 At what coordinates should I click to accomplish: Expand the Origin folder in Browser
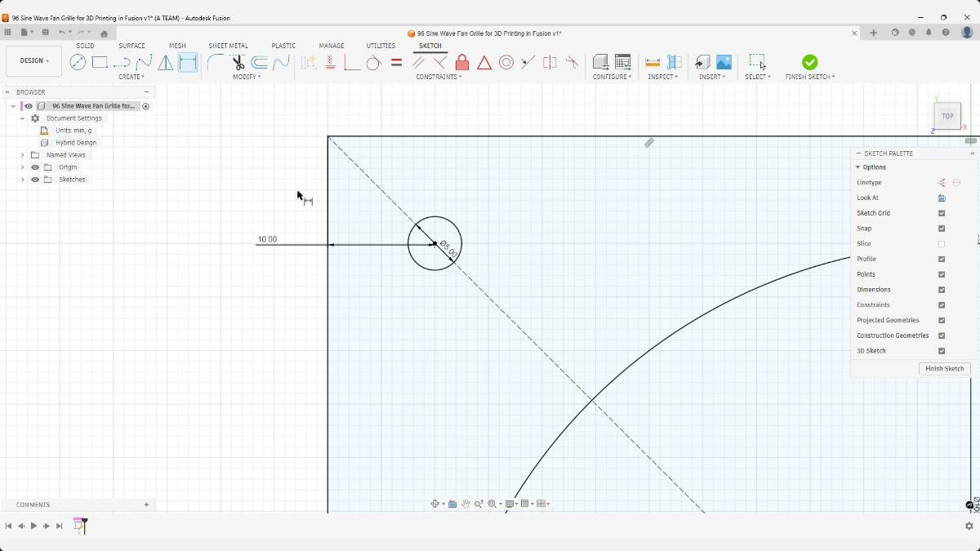point(22,167)
